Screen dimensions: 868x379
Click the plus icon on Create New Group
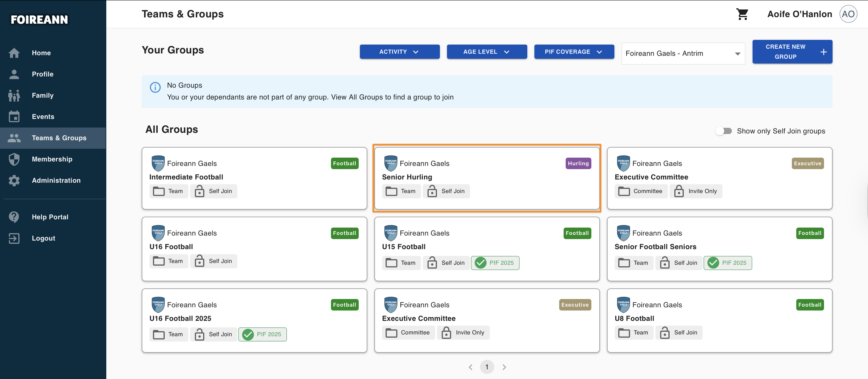tap(823, 52)
